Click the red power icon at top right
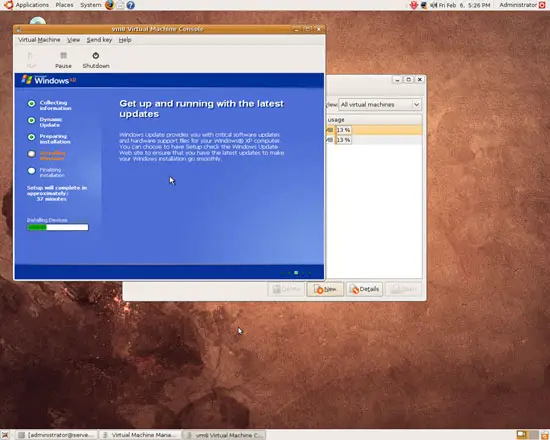 pyautogui.click(x=542, y=5)
